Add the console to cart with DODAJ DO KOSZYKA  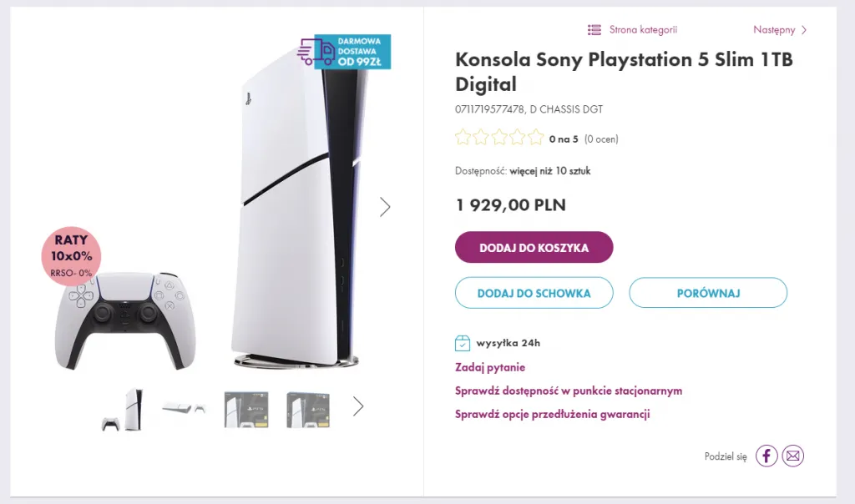tap(534, 247)
